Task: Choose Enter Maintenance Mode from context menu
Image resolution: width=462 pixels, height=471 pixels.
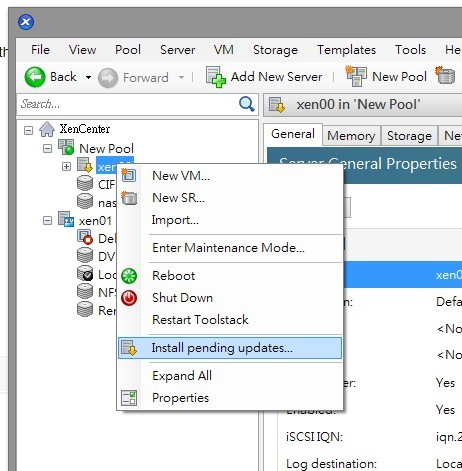Action: point(228,248)
